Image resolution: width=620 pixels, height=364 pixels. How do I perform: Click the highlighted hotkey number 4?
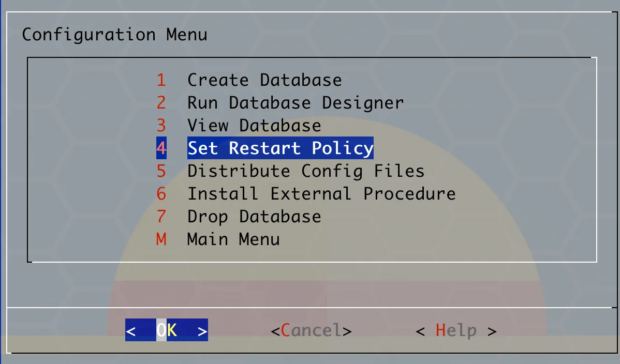tap(161, 148)
